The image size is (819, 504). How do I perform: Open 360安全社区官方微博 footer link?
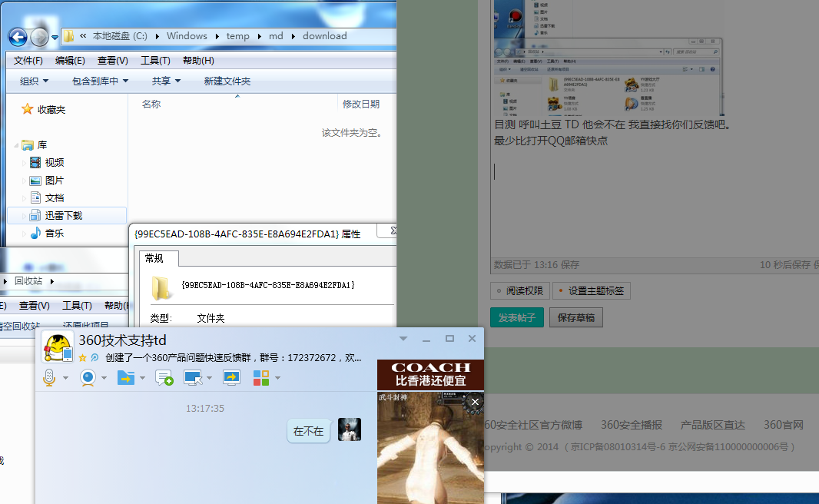(x=533, y=425)
